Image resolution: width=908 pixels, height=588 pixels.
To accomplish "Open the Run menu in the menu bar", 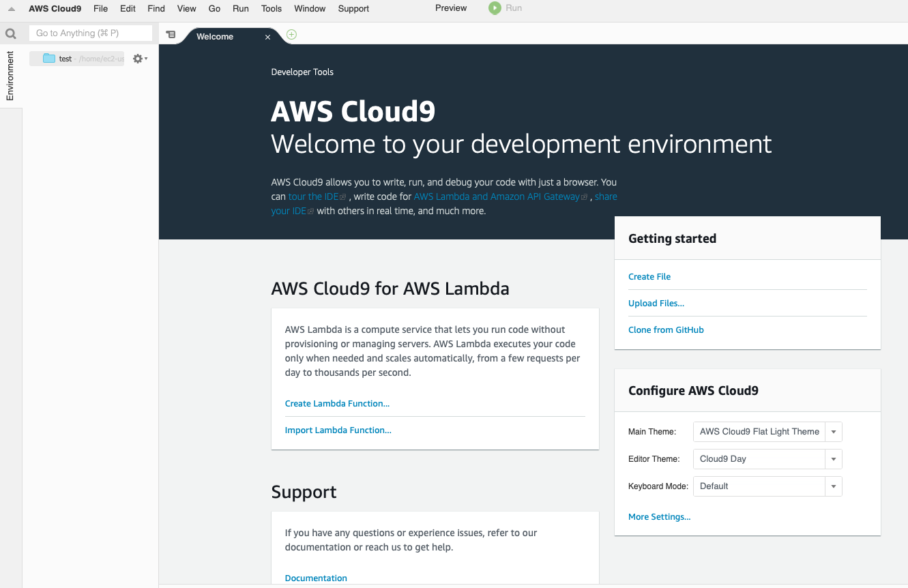I will pyautogui.click(x=241, y=9).
